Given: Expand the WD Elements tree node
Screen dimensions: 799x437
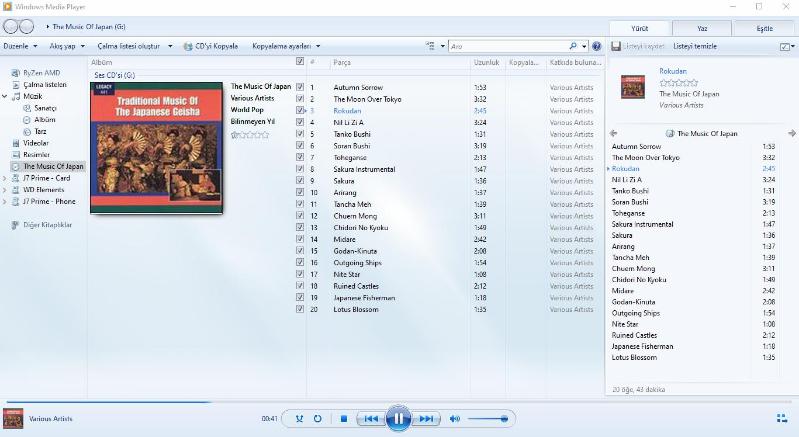Looking at the screenshot, I should [x=5, y=189].
